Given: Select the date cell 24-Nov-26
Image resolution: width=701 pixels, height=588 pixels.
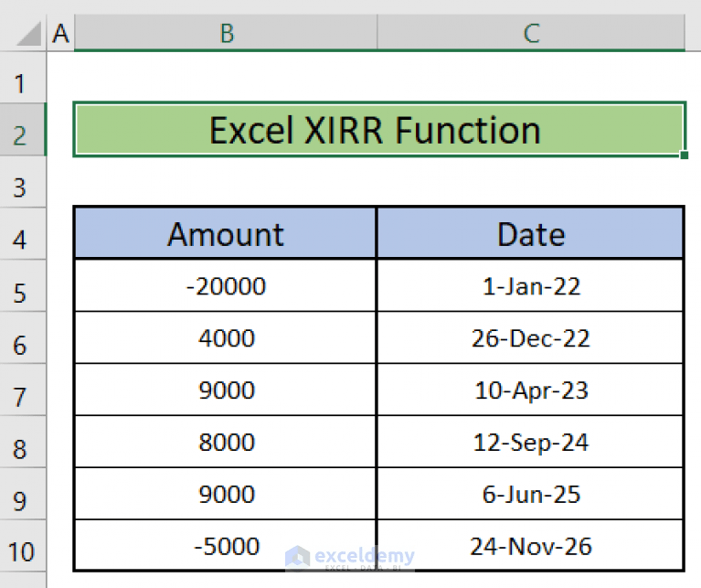Looking at the screenshot, I should click(531, 546).
